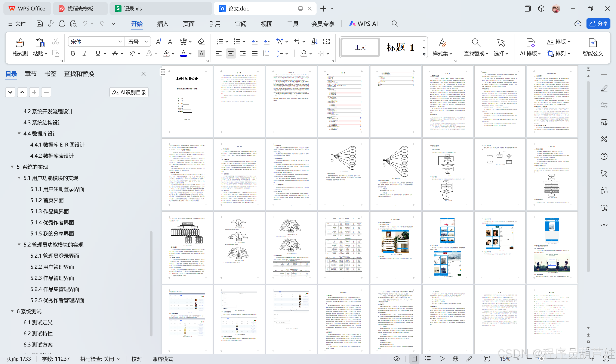This screenshot has height=364, width=616.
Task: Click the Paste clipboard icon
Action: coord(40,43)
